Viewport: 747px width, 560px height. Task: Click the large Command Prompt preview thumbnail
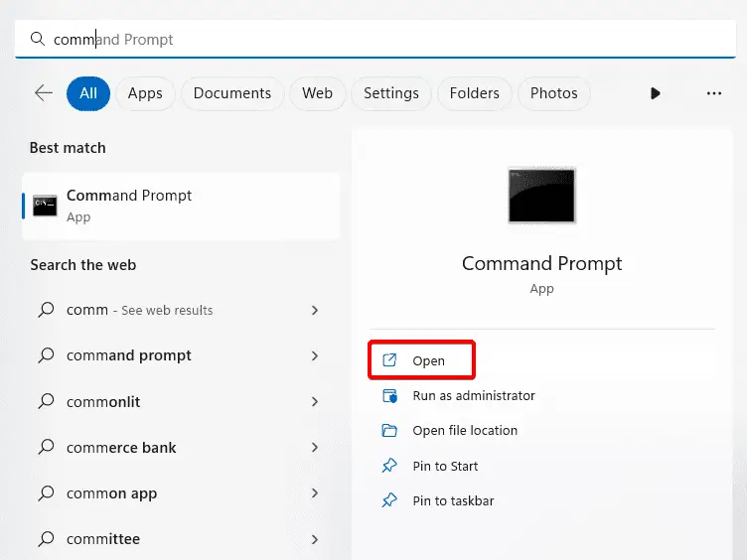point(541,196)
